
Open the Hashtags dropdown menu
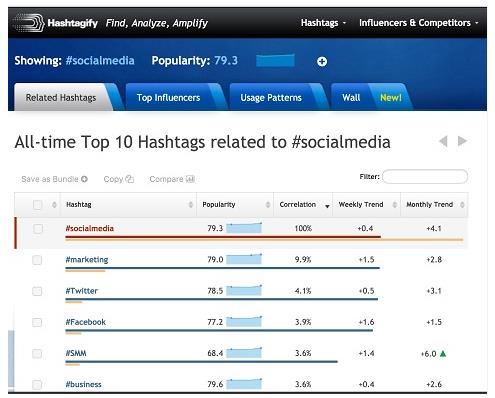pos(323,23)
